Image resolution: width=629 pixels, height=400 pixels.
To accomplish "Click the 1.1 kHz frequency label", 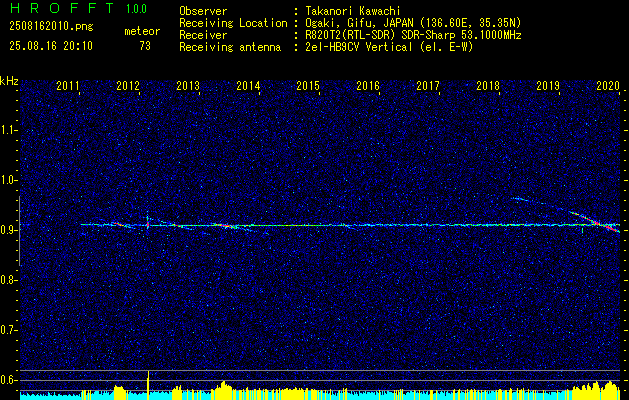I will (9, 130).
